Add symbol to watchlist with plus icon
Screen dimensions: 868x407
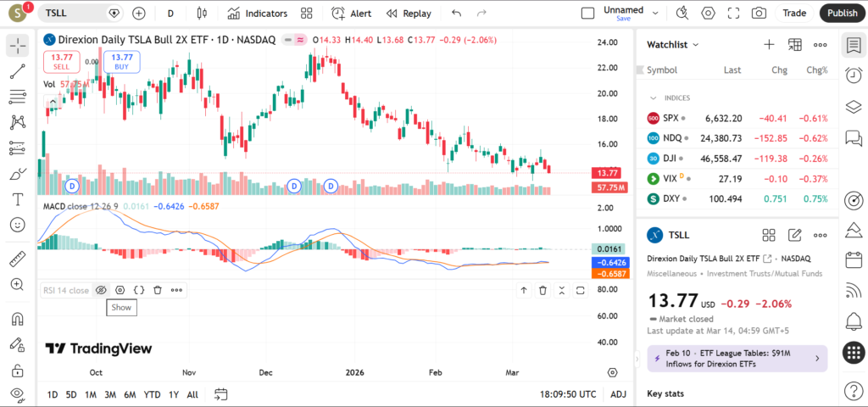coord(769,44)
